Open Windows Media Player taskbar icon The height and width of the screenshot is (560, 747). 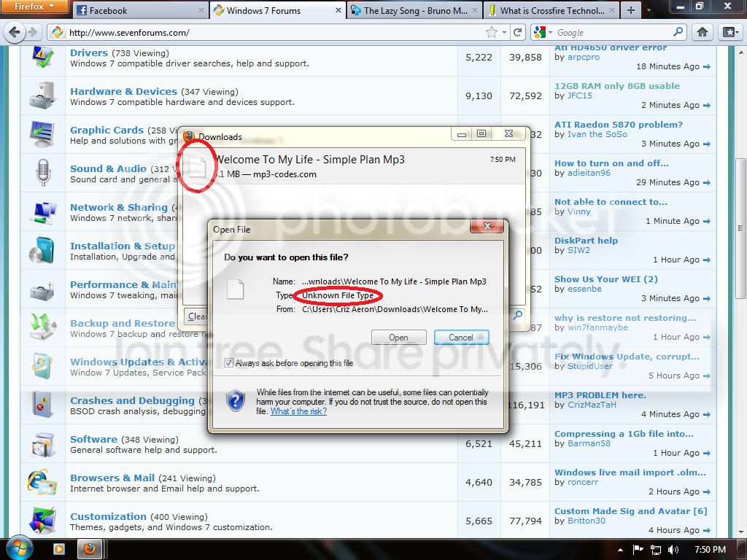click(x=59, y=549)
